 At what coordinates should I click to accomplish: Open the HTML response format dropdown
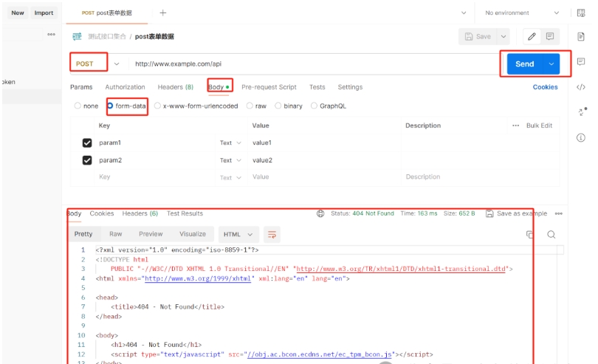238,234
